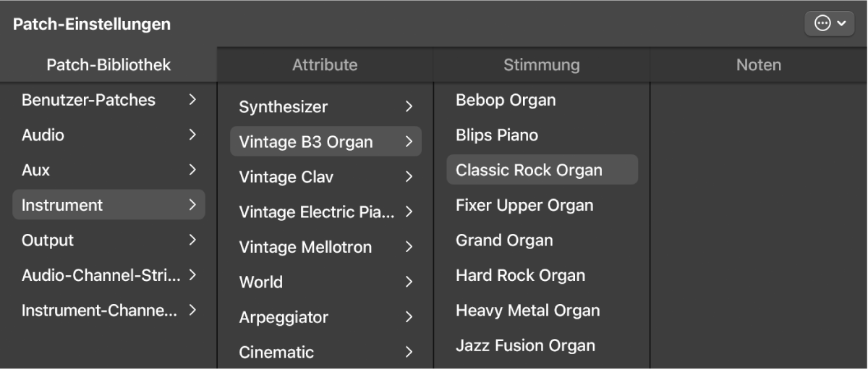Screen dimensions: 868x370
Task: Expand the Output category chevron
Action: click(x=192, y=240)
